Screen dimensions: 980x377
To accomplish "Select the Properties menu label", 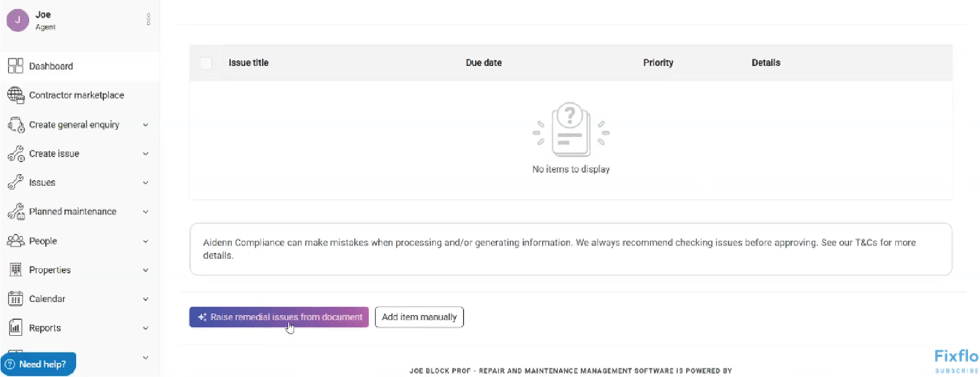I will click(50, 270).
